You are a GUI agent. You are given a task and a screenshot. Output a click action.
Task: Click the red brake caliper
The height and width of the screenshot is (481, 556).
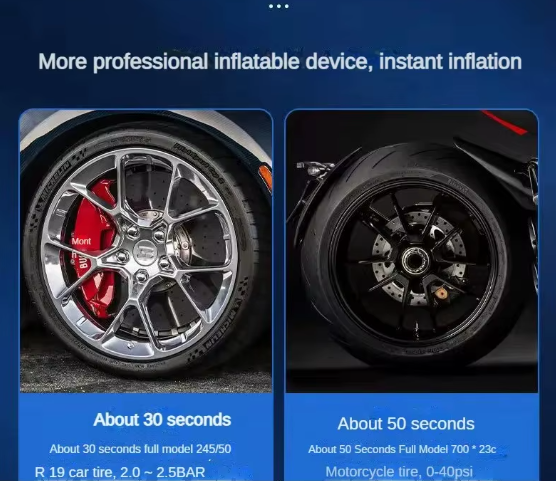(93, 250)
